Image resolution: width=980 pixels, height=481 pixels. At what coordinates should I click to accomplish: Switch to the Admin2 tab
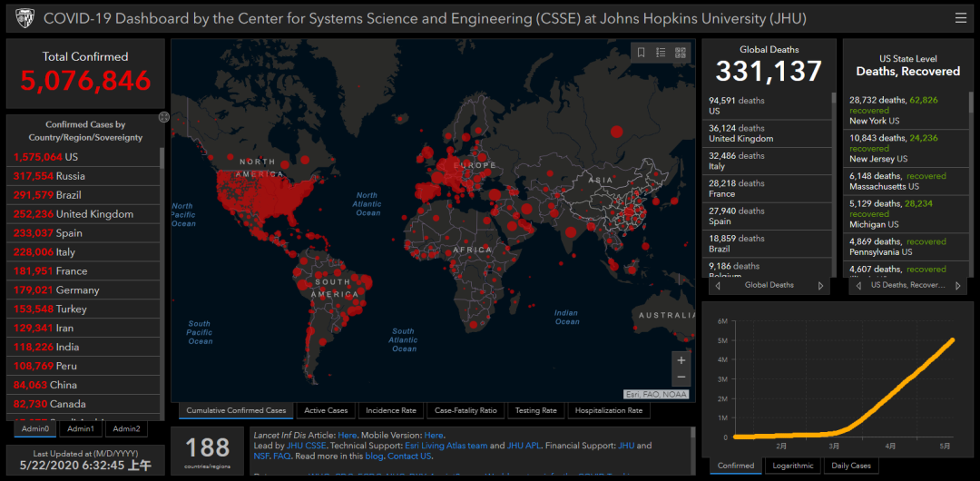pyautogui.click(x=126, y=429)
